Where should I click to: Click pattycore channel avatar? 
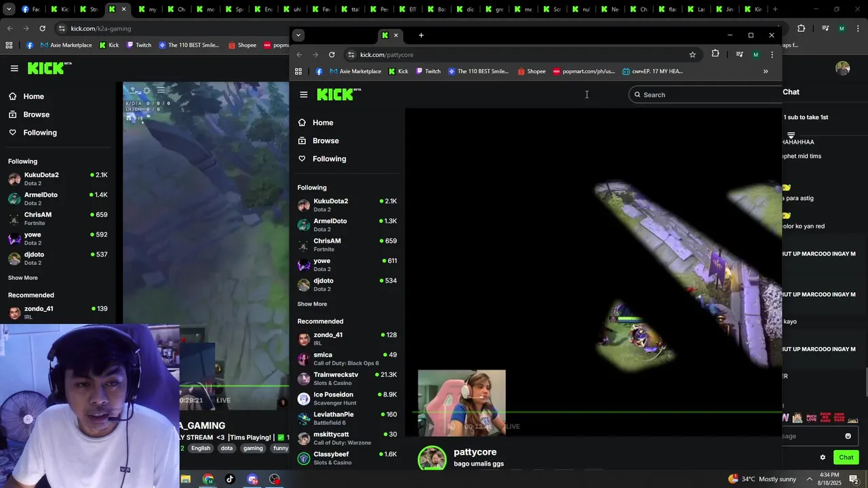[432, 459]
